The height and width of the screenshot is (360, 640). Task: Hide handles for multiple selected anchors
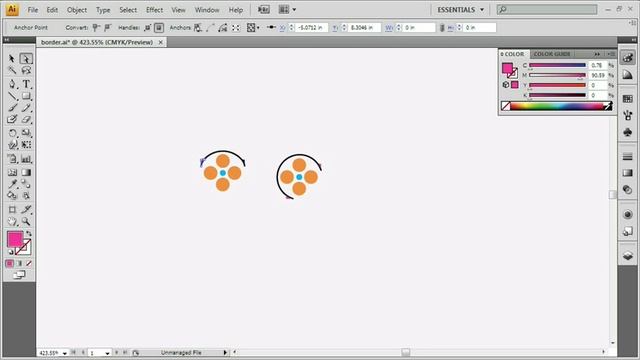coord(159,28)
